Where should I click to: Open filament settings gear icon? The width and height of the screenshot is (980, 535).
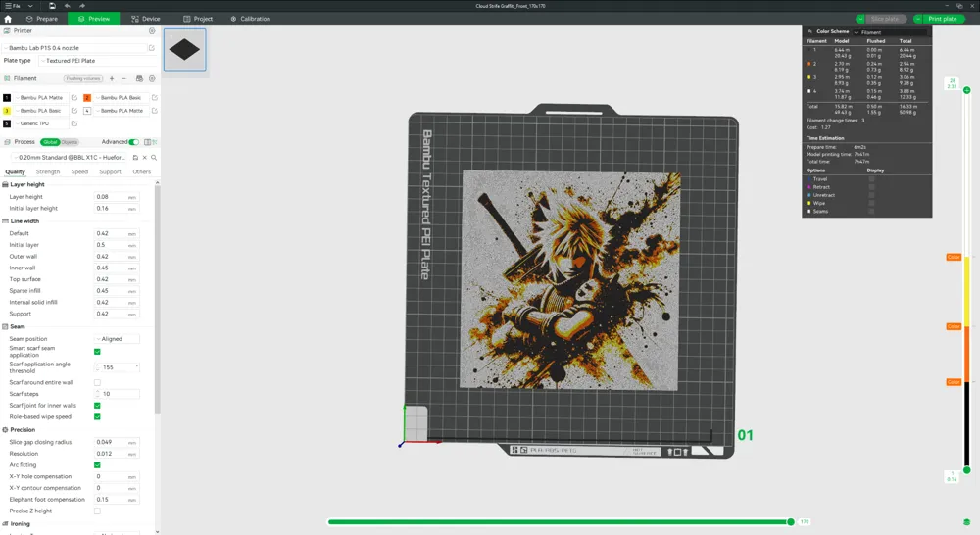coord(152,78)
